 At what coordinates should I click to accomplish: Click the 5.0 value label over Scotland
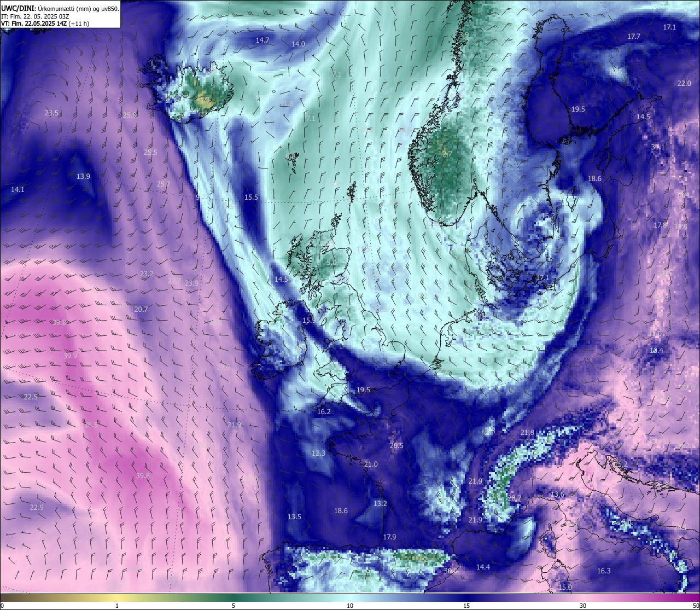point(331,263)
